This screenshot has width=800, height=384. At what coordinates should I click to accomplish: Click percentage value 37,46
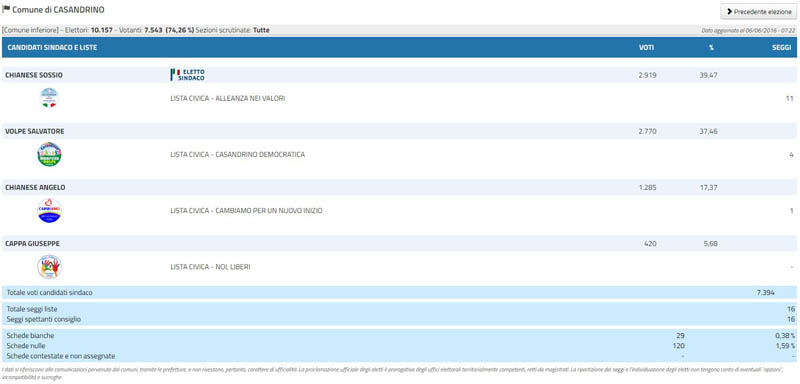(708, 131)
